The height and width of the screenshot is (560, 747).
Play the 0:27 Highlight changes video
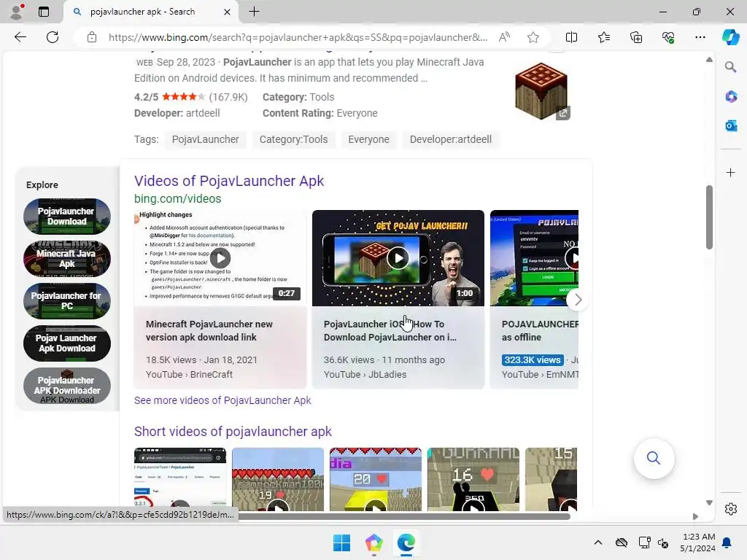pos(220,258)
